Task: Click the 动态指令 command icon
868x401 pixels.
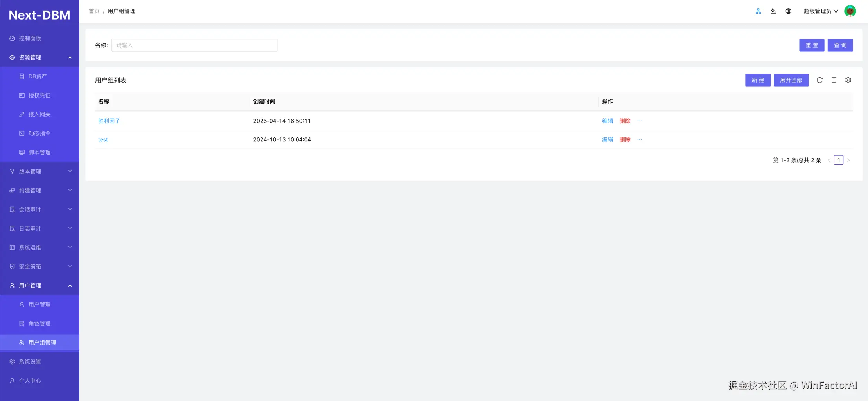Action: [22, 133]
